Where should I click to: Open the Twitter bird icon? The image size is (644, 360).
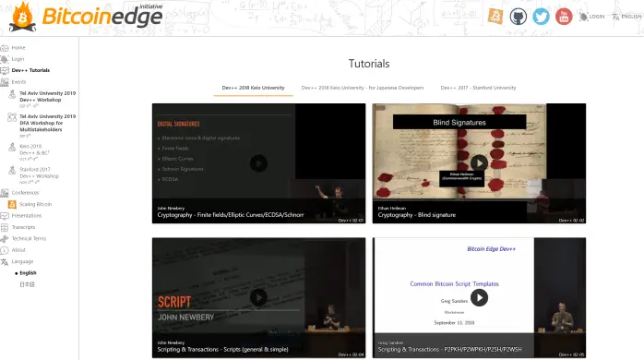click(x=541, y=17)
